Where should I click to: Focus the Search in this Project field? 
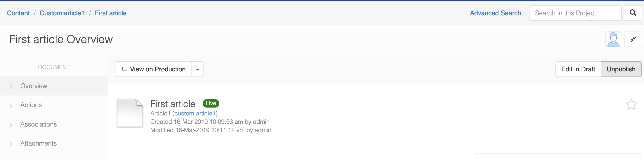(575, 13)
